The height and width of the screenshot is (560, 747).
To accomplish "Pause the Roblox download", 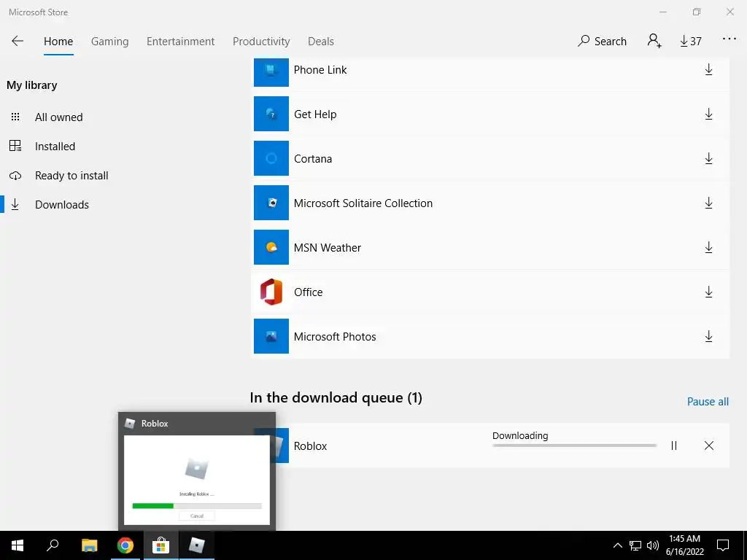I will click(x=673, y=446).
